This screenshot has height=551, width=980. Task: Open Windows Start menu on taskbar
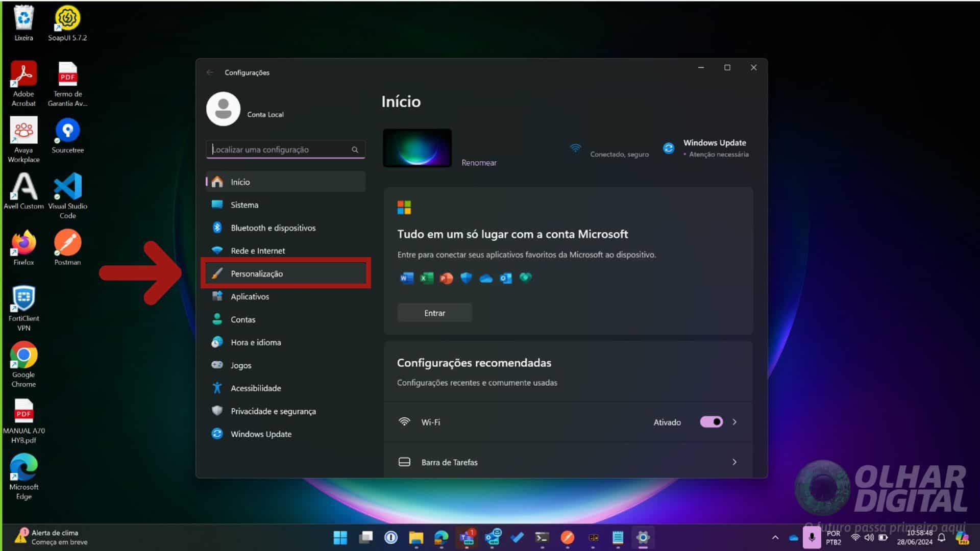[340, 537]
